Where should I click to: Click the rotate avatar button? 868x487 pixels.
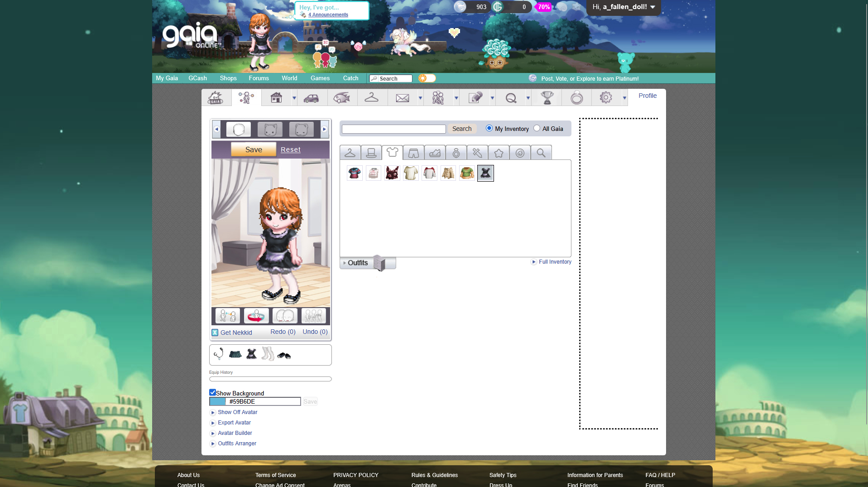(x=256, y=316)
